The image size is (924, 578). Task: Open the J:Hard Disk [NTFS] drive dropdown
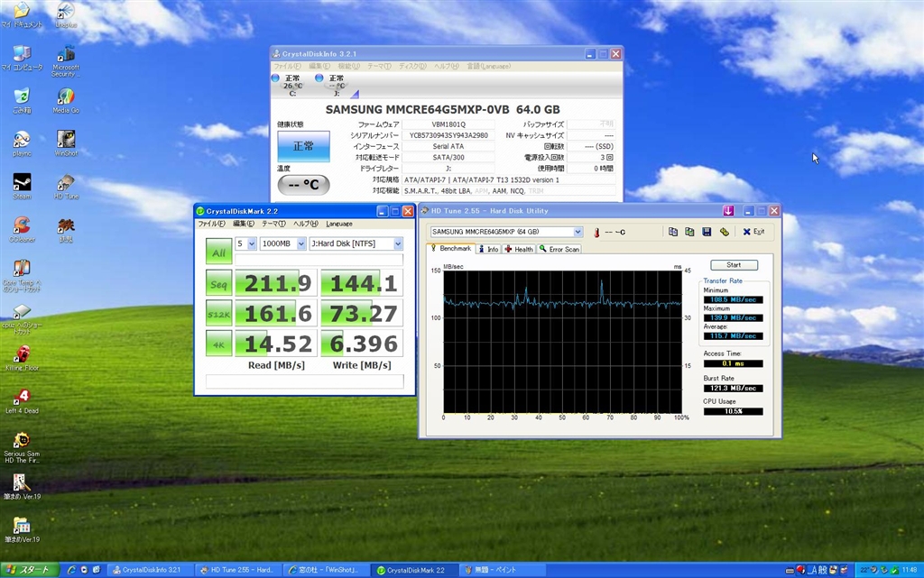355,243
